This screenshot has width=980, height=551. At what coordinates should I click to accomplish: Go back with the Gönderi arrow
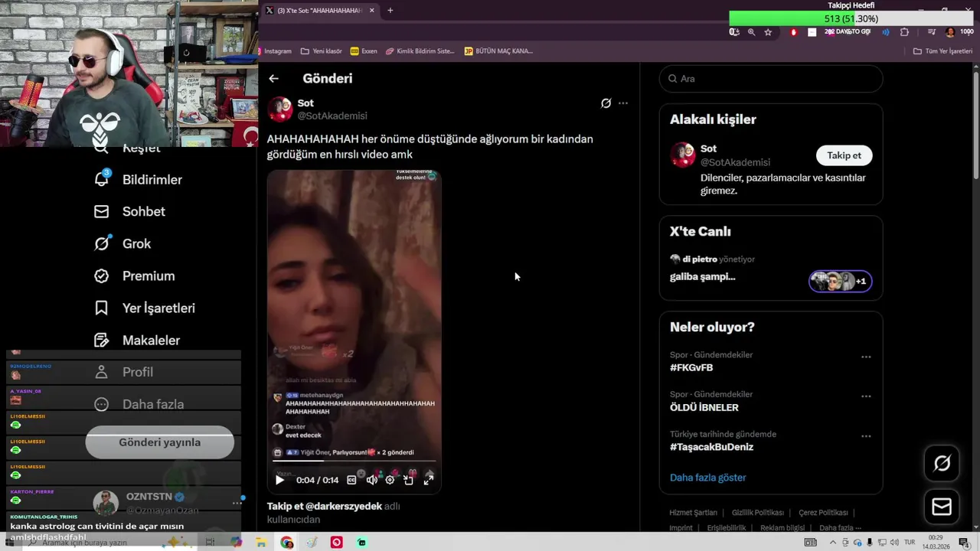click(x=273, y=78)
